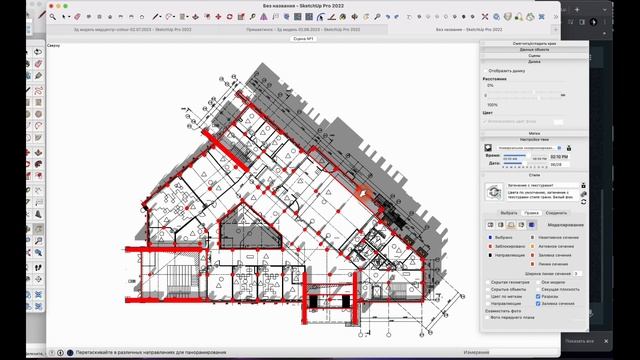The height and width of the screenshot is (360, 640).
Task: Click the dark round icon in status bar
Action: pyautogui.click(x=70, y=352)
